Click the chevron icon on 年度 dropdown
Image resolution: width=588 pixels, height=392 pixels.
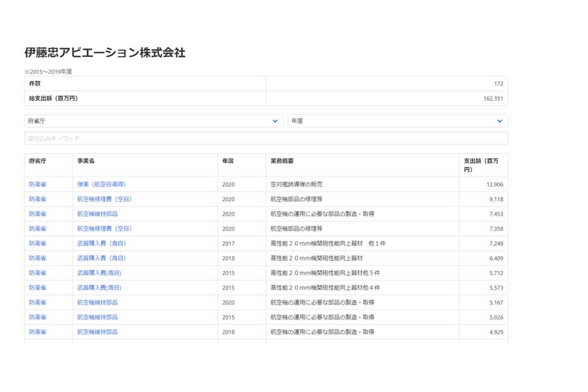[498, 121]
